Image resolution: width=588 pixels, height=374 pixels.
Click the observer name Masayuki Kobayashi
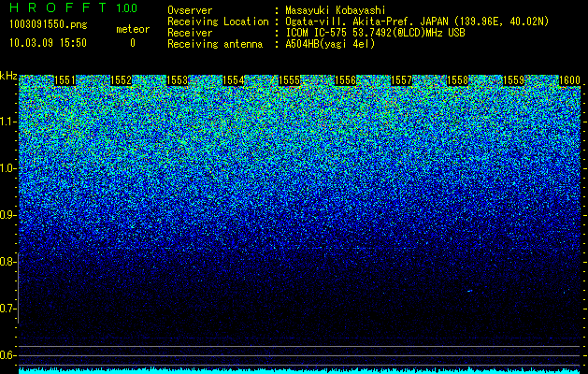[x=336, y=10]
